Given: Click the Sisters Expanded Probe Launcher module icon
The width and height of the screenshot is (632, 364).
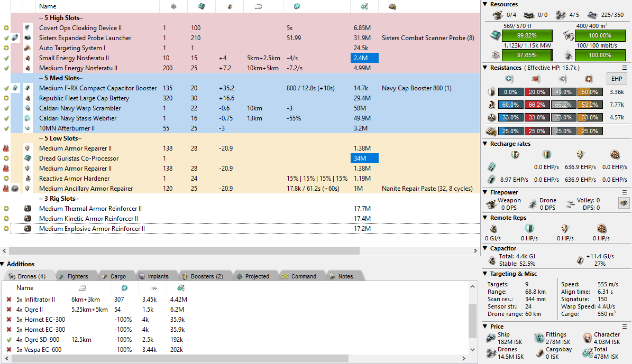Looking at the screenshot, I should coord(28,38).
